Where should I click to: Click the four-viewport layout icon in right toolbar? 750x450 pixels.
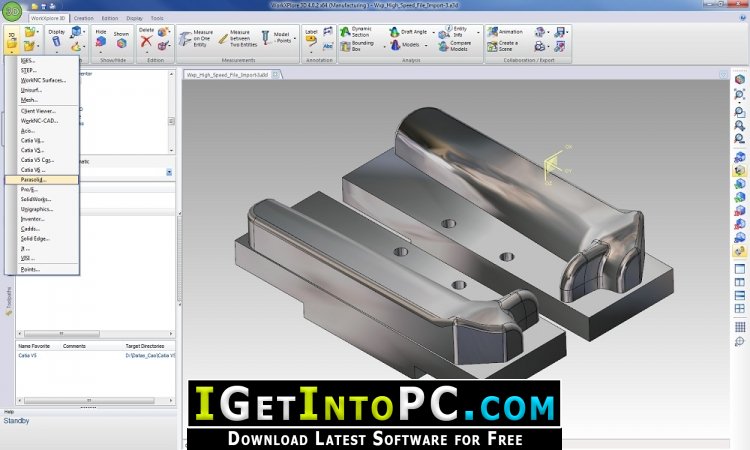[x=740, y=309]
